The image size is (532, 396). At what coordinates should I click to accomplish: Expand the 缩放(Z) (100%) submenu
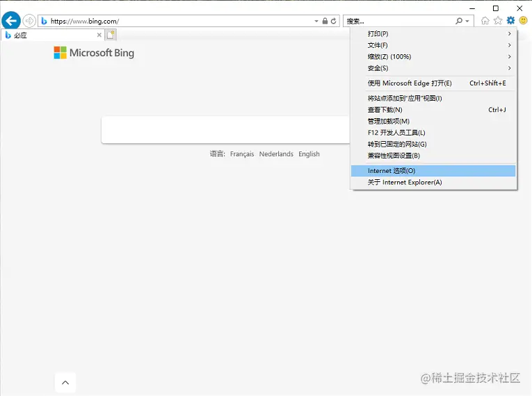[x=434, y=56]
